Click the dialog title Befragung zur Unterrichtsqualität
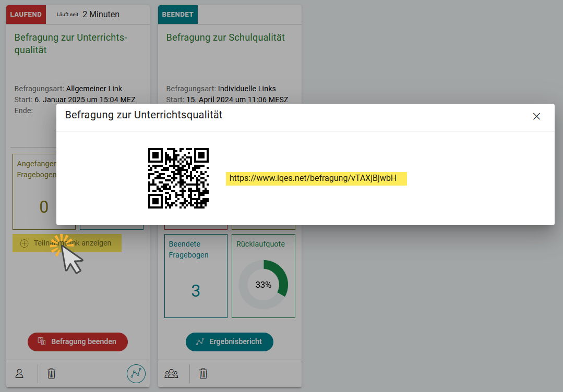563x392 pixels. coord(143,115)
